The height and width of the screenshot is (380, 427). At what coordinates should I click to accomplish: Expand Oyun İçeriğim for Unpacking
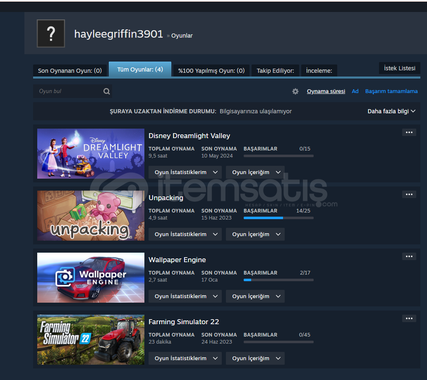point(255,234)
